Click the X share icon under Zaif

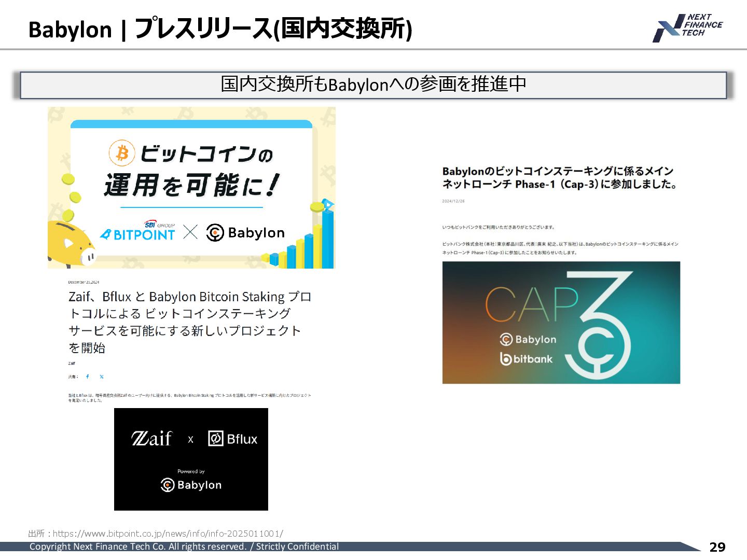102,376
